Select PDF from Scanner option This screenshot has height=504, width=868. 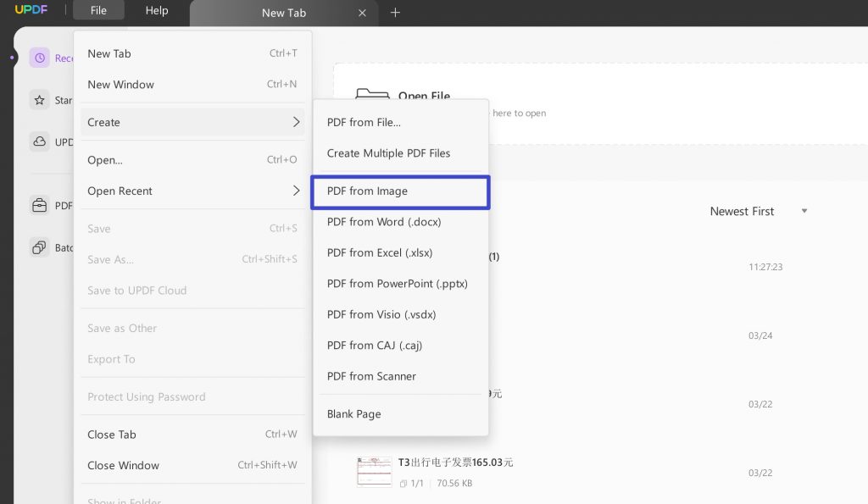coord(401,377)
